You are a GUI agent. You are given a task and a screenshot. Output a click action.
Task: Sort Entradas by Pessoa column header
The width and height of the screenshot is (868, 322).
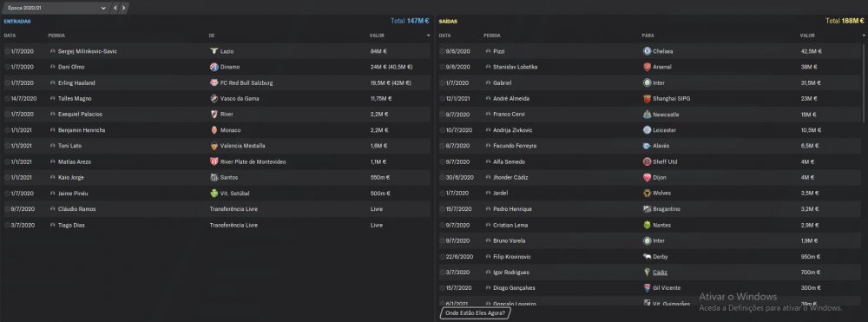[56, 36]
